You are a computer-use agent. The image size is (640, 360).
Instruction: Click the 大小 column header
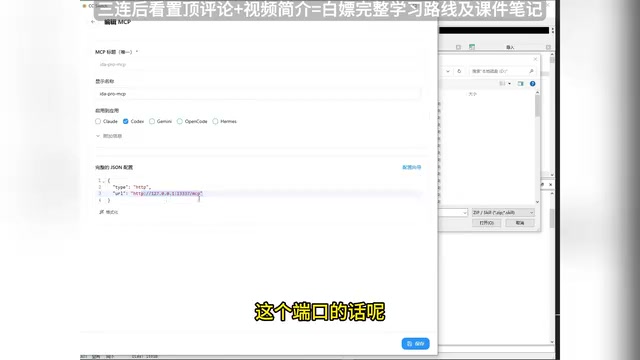tap(472, 94)
